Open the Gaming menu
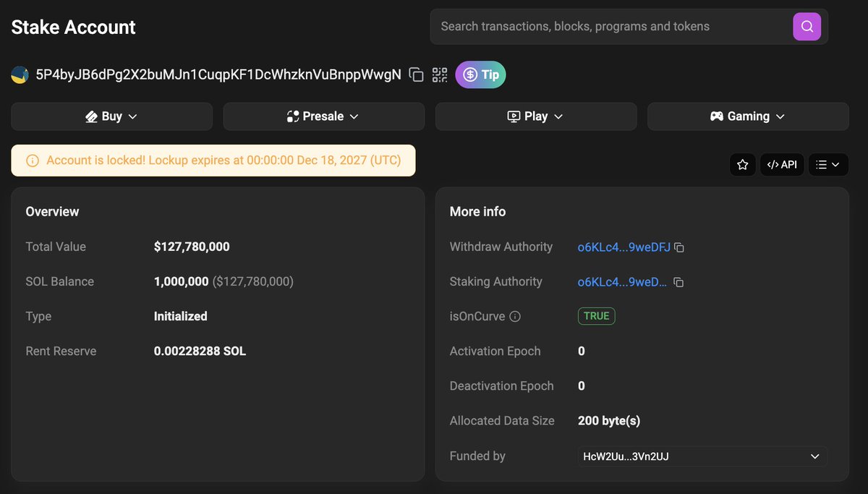The image size is (868, 494). pyautogui.click(x=748, y=116)
